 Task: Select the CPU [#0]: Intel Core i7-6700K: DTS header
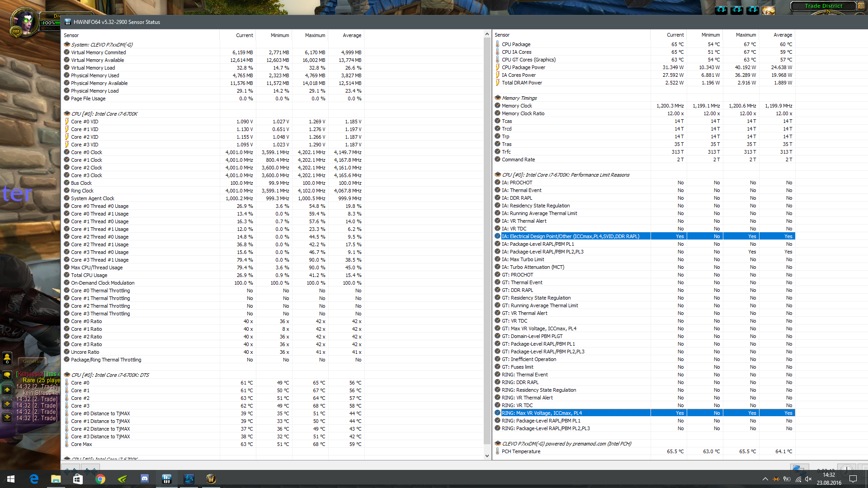point(212,375)
